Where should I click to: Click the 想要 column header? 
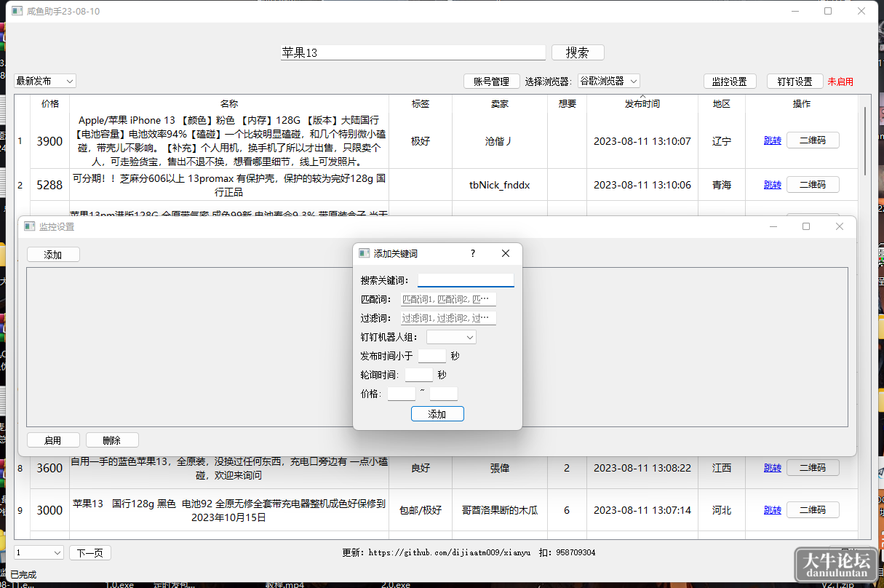click(567, 104)
